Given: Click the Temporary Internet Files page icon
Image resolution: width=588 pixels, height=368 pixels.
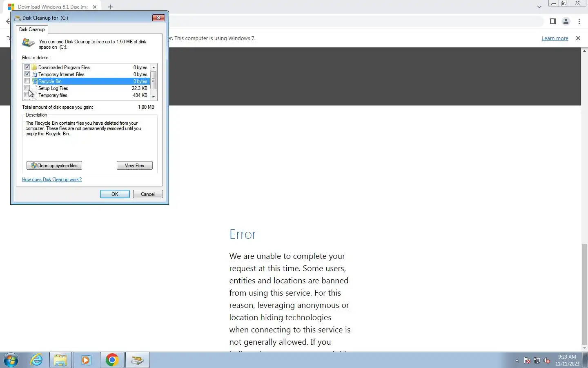Looking at the screenshot, I should [35, 74].
